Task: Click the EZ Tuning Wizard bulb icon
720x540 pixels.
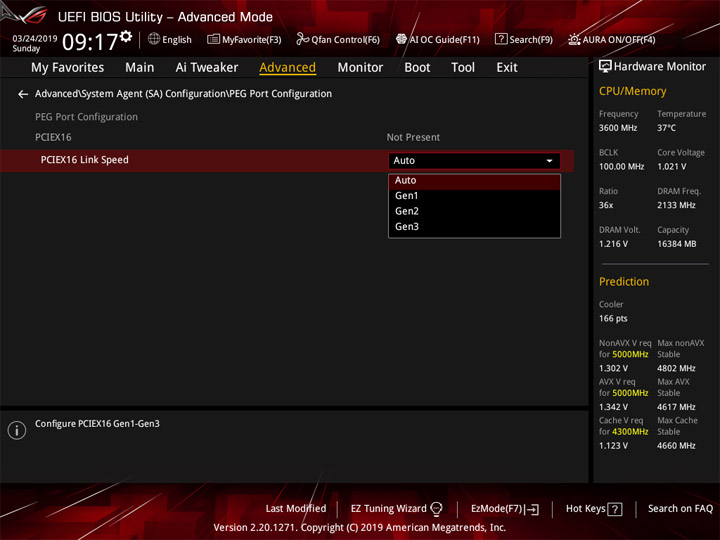Action: coord(436,509)
